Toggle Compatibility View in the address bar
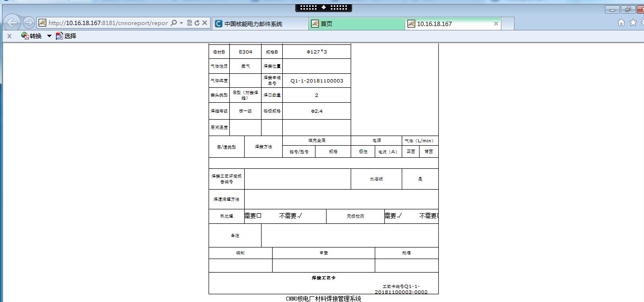 (x=190, y=22)
